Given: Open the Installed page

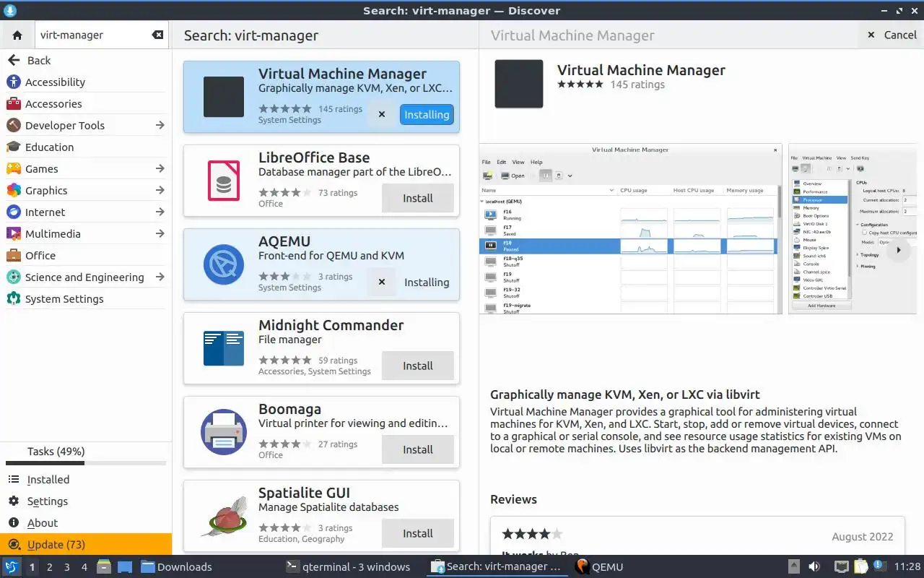Looking at the screenshot, I should point(86,480).
